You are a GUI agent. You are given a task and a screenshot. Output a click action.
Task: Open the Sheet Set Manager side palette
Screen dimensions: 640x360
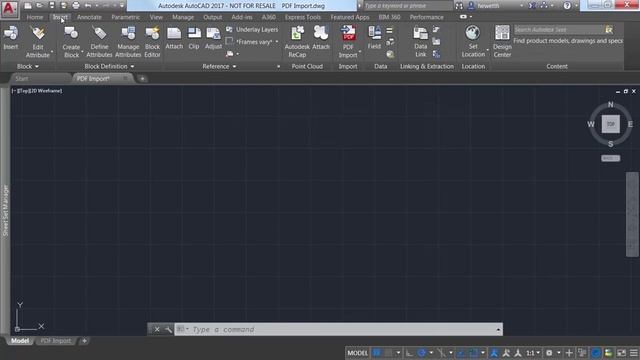tap(5, 210)
